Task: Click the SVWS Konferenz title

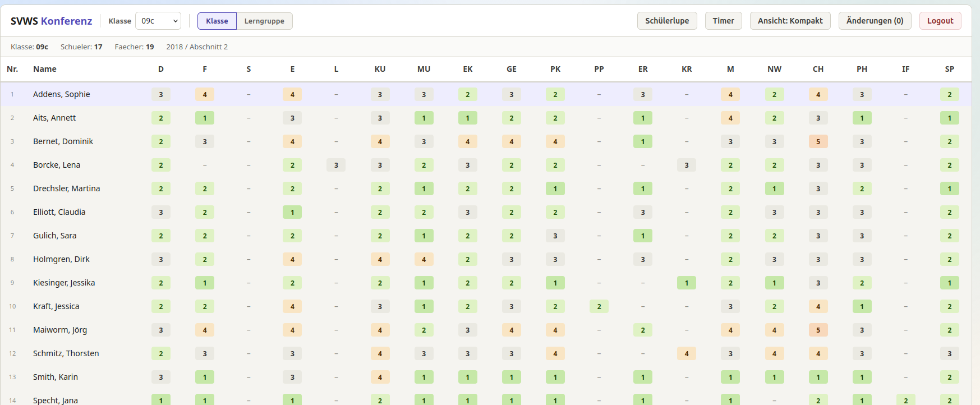Action: coord(51,21)
